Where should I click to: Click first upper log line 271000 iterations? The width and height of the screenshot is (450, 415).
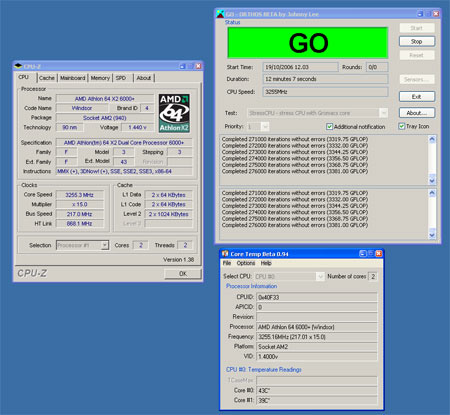coord(295,139)
